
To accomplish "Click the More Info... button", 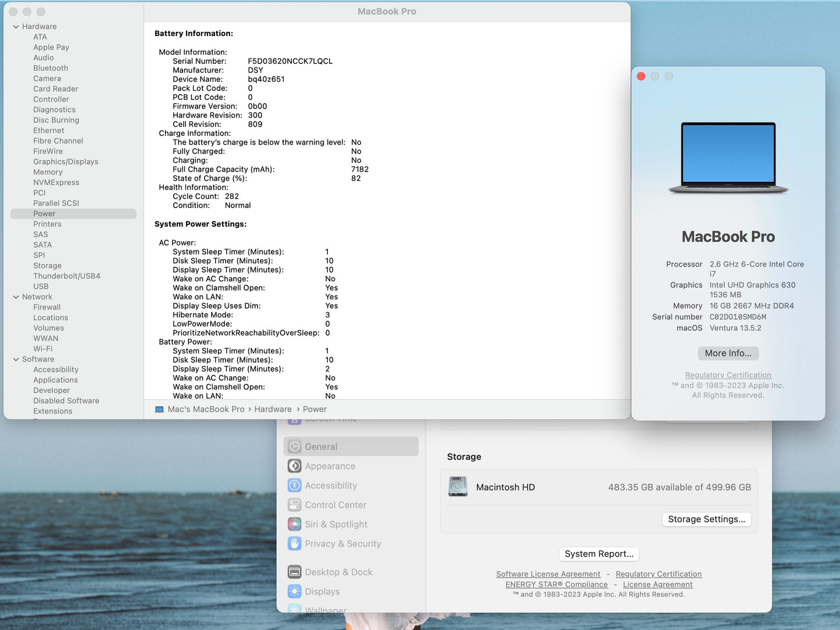I will [x=728, y=353].
